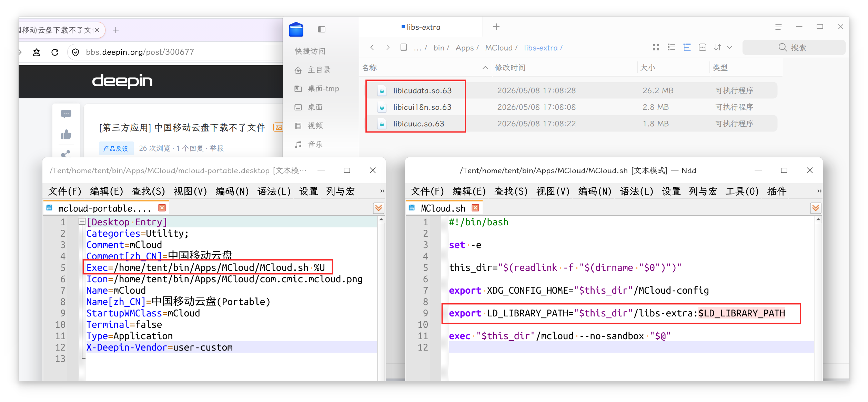Open the file manager search box
The image size is (868, 402).
[x=794, y=48]
